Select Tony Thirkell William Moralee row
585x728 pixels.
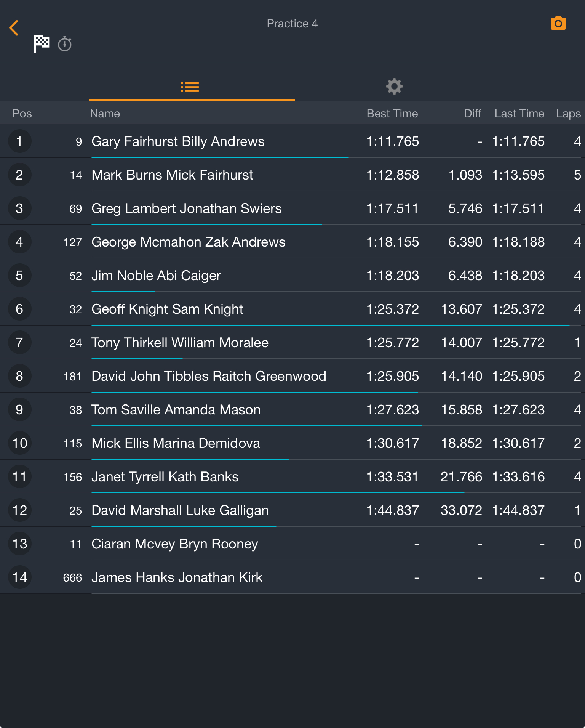point(292,343)
